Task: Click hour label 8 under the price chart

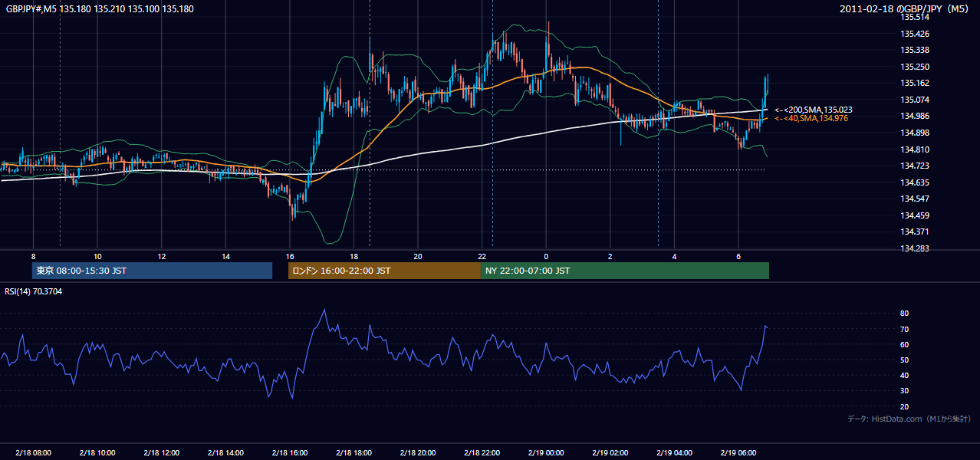Action: point(33,256)
